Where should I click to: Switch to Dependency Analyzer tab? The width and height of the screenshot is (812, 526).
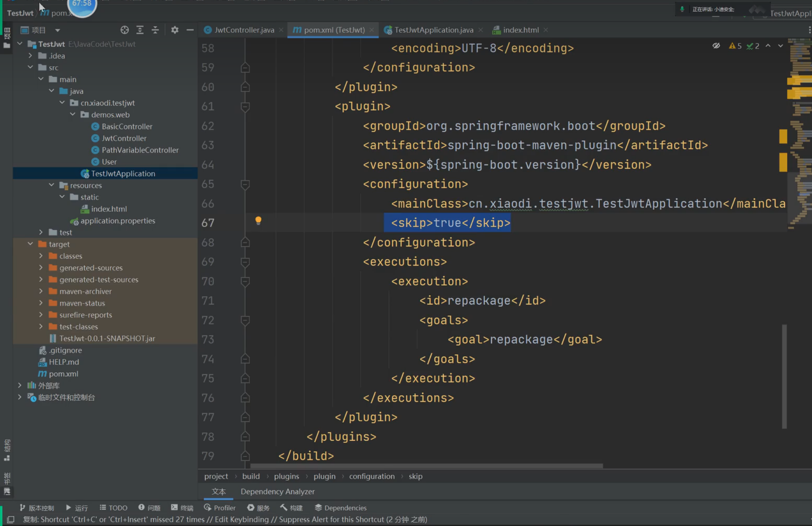277,491
